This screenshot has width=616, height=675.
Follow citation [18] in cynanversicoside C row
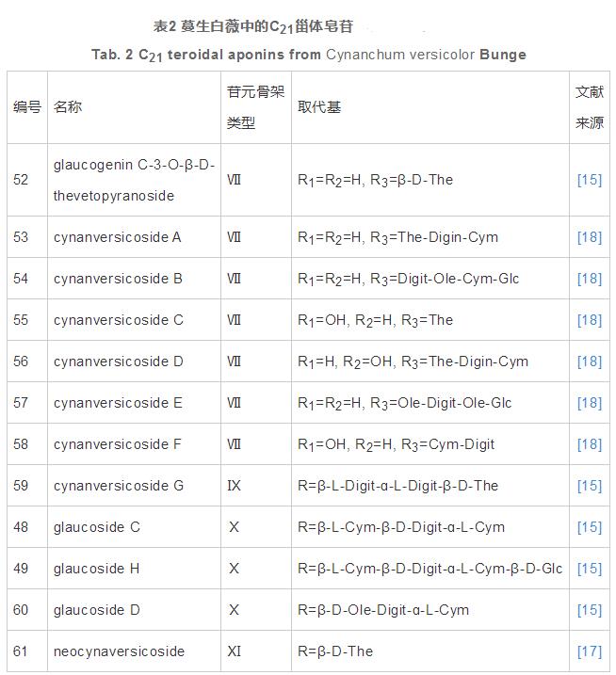coord(589,320)
